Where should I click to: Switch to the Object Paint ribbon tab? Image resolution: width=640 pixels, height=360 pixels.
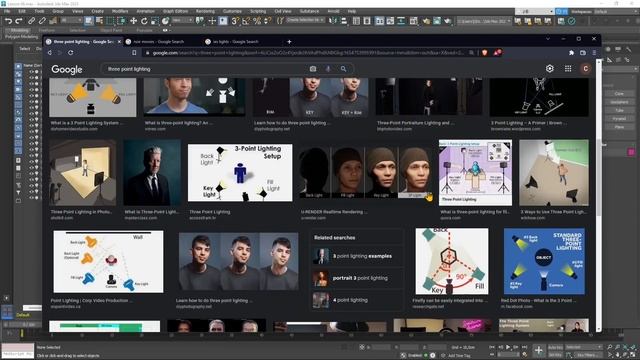(x=111, y=30)
